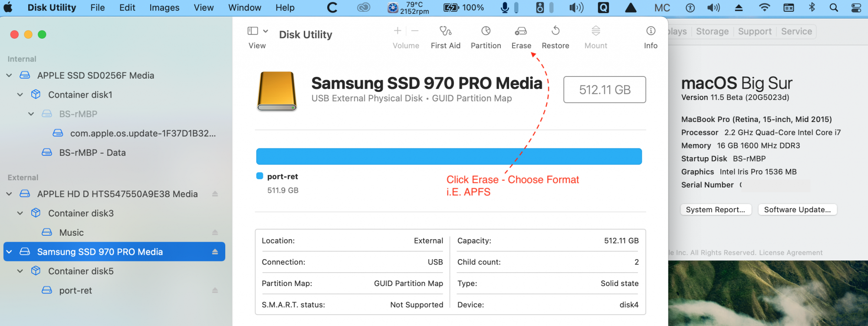Click Software Update button
The height and width of the screenshot is (326, 868).
797,210
